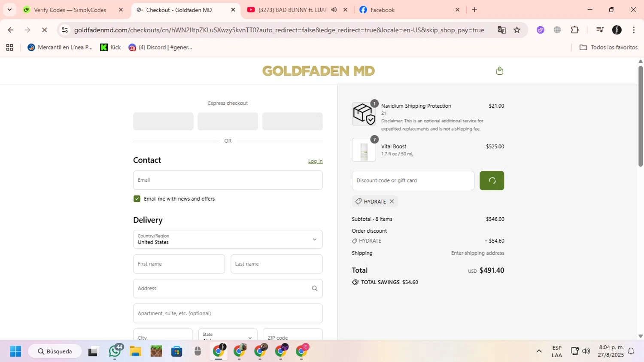Open the media controls icon in Chrome toolbar

coord(600,30)
